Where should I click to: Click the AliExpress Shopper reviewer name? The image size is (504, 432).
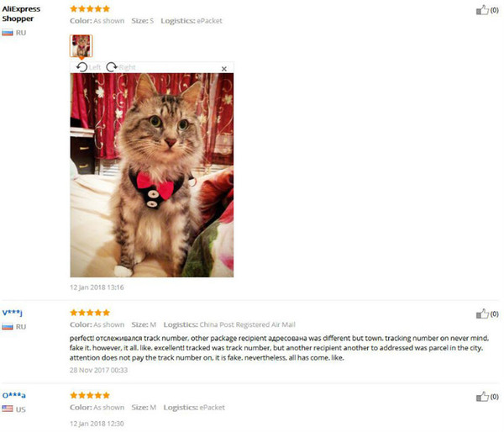21,13
